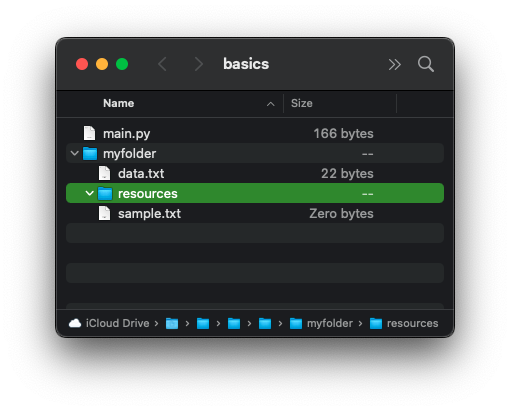Select the main.py file icon
The width and height of the screenshot is (510, 411).
(x=89, y=133)
